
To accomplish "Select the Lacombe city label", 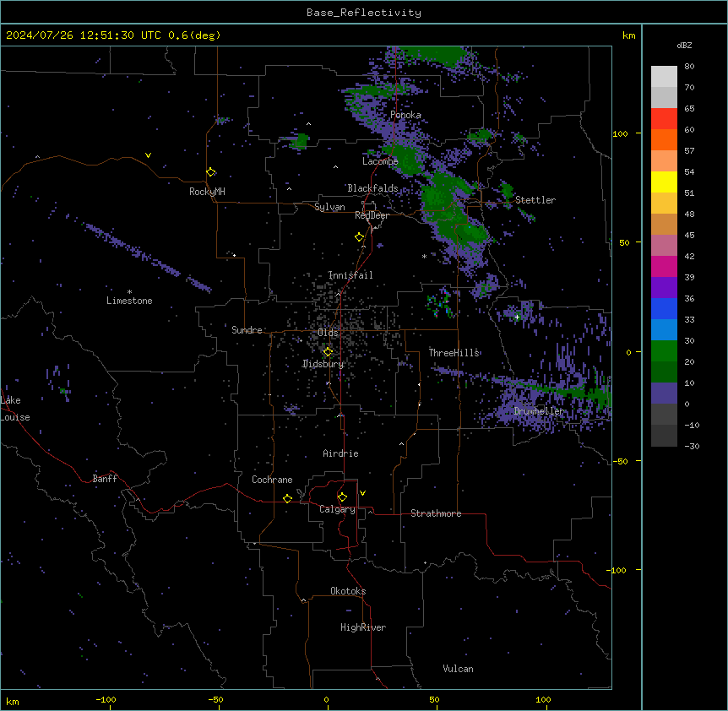I will click(380, 161).
